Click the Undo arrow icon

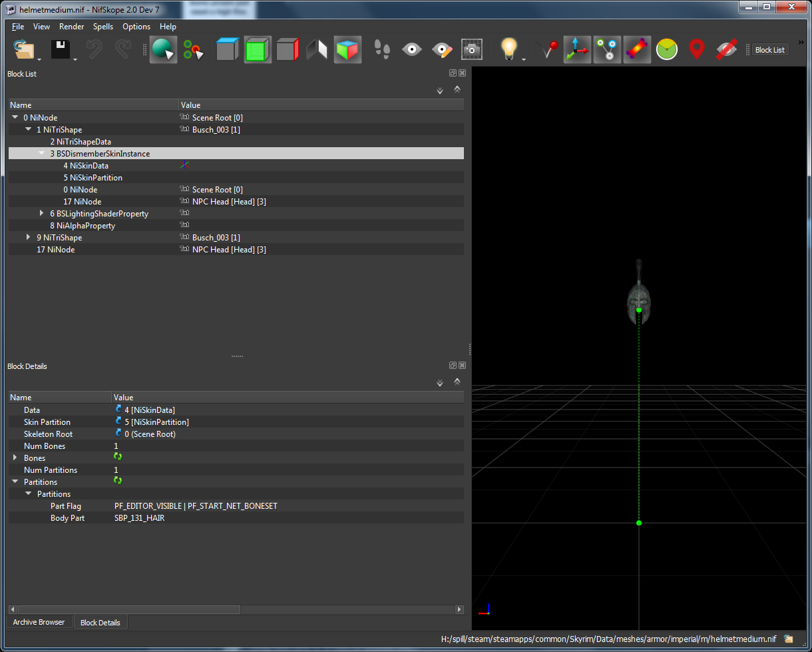pyautogui.click(x=95, y=49)
